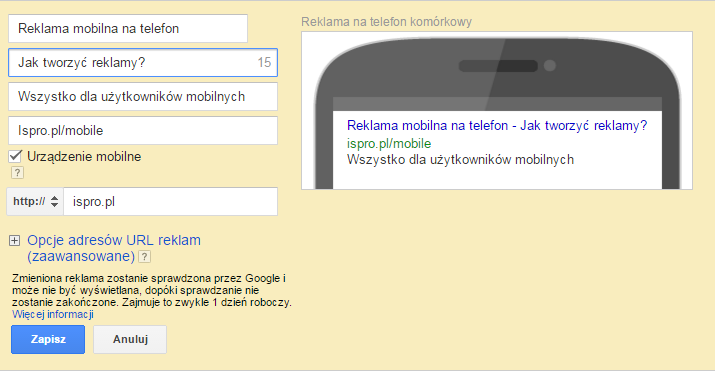715x372 pixels.
Task: Uncheck the Urządzenie mobilne checkbox
Action: (x=15, y=156)
